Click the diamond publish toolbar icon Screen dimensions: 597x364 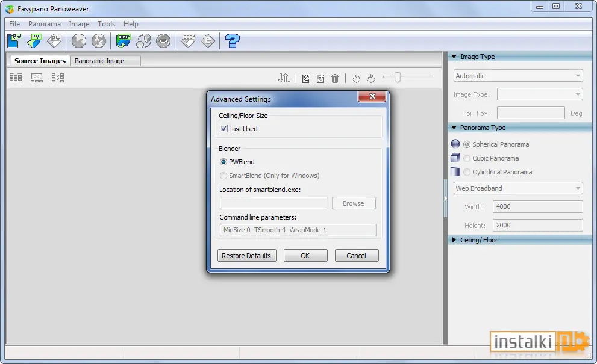[x=208, y=41]
